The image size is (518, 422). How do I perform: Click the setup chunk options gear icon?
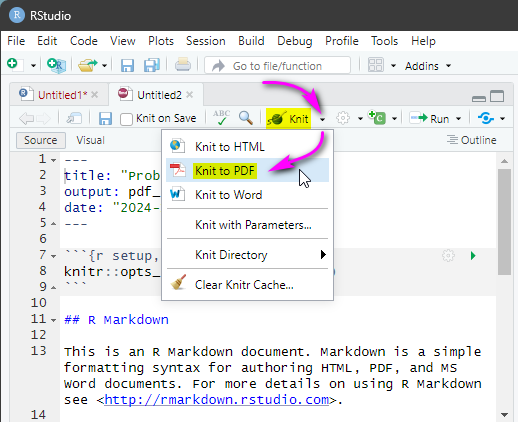pyautogui.click(x=448, y=256)
